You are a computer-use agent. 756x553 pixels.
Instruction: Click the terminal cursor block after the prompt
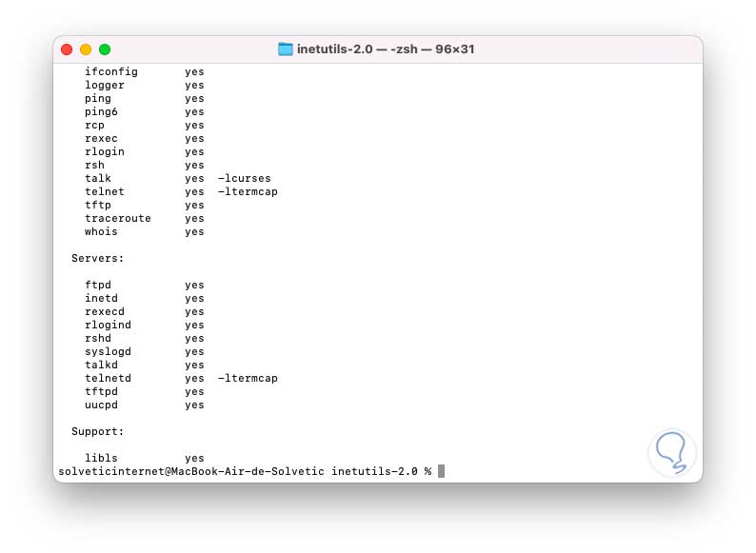pos(441,471)
